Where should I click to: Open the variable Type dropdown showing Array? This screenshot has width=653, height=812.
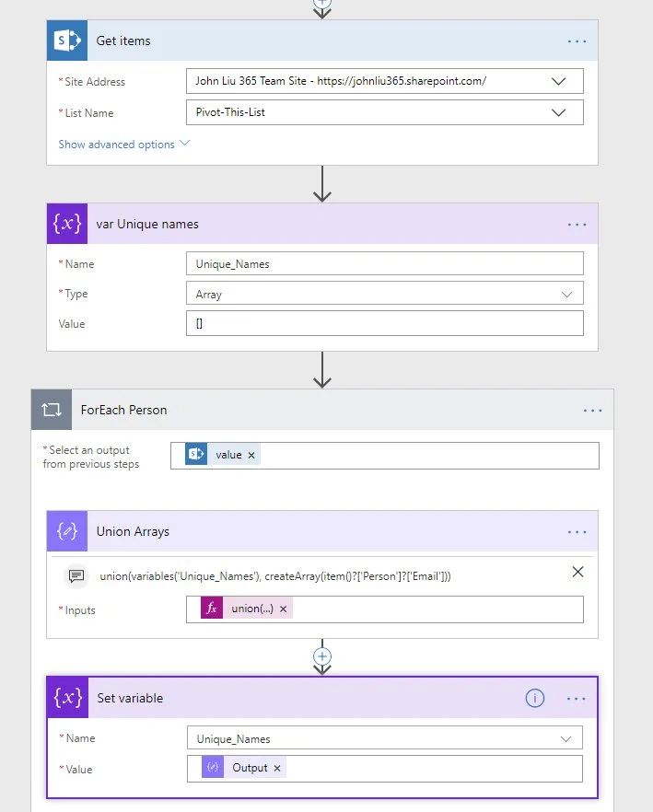click(566, 294)
